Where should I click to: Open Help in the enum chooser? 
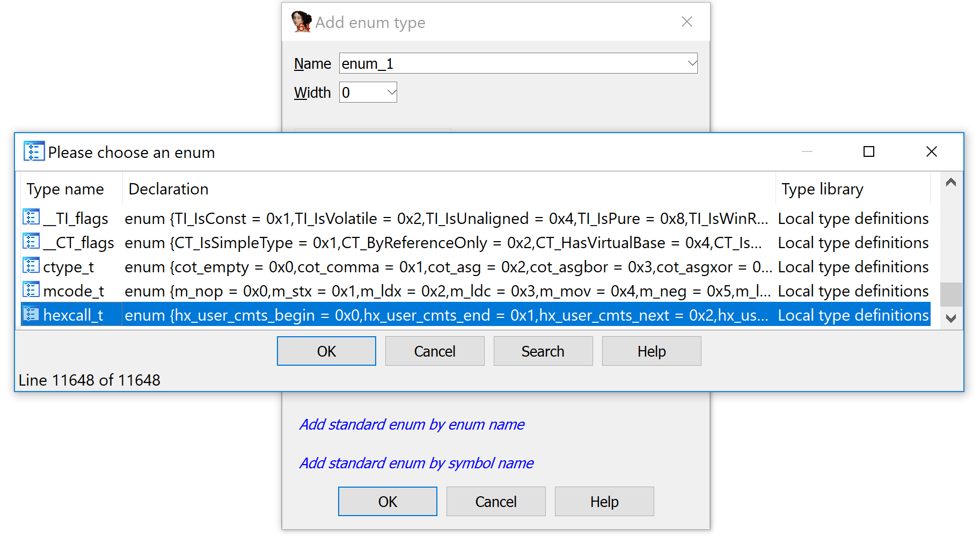click(x=652, y=351)
